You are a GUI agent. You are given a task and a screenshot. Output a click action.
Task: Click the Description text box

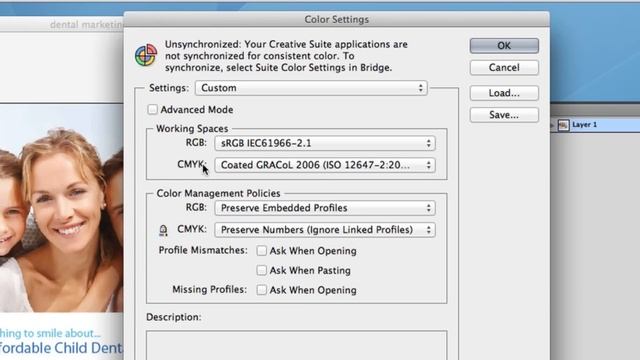point(297,345)
